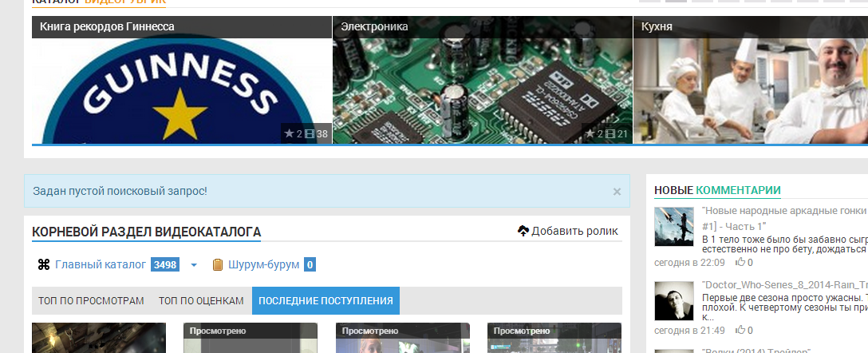Open the Шурум-бурум section

263,265
